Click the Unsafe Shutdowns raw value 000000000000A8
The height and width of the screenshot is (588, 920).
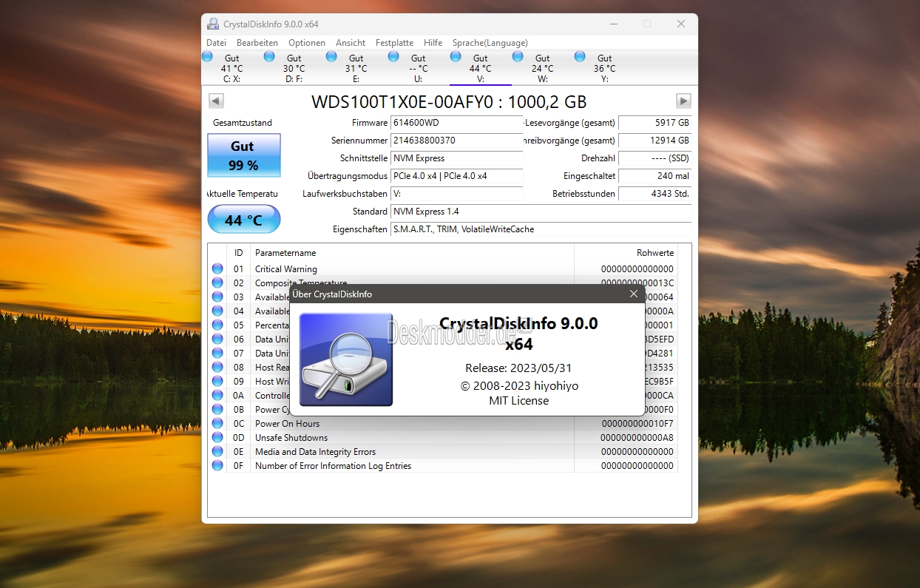tap(637, 438)
